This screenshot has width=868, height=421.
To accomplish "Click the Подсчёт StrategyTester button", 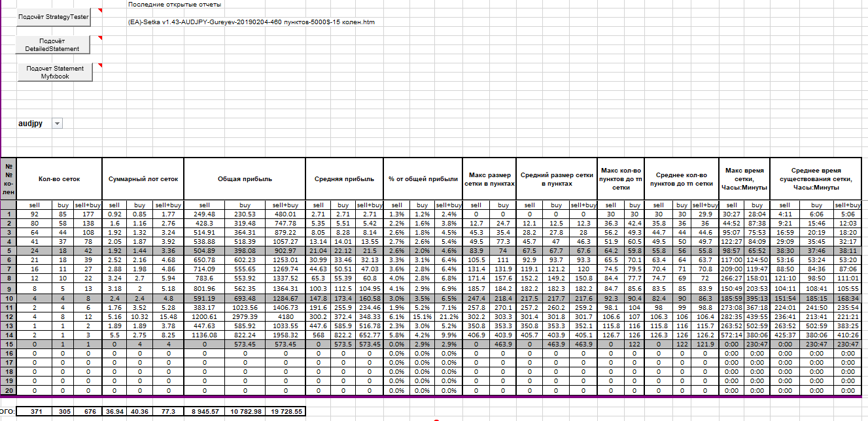I will coord(53,18).
